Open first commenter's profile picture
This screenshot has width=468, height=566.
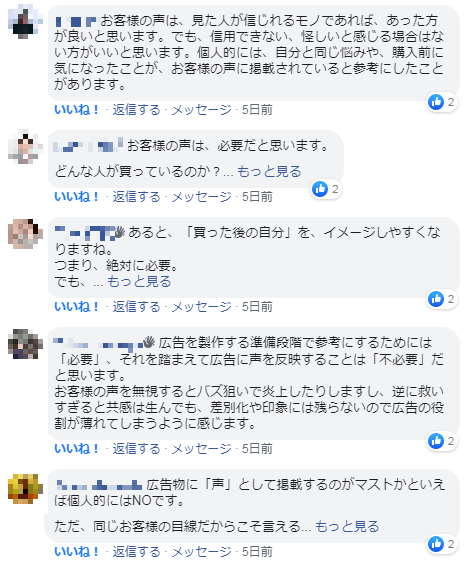(x=25, y=22)
